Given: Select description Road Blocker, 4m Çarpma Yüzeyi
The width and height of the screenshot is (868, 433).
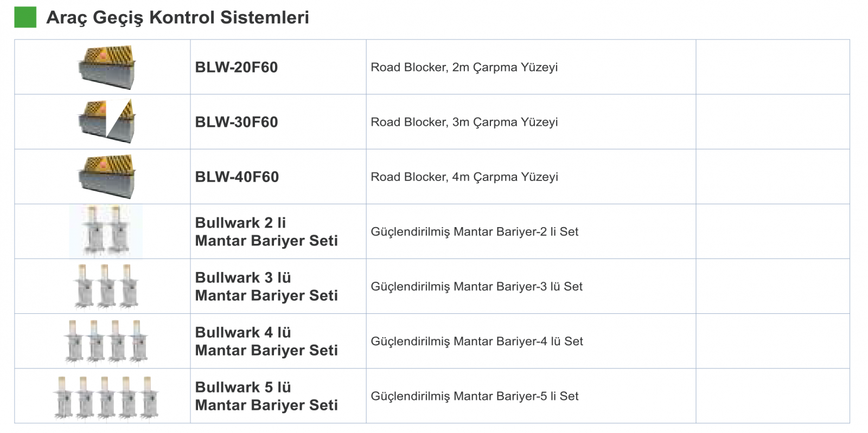Looking at the screenshot, I should [x=464, y=177].
